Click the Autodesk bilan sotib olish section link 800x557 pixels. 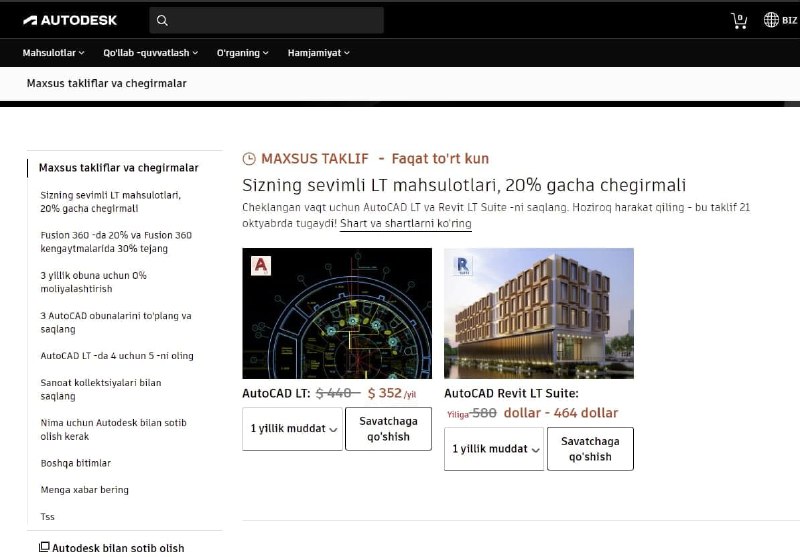[118, 548]
